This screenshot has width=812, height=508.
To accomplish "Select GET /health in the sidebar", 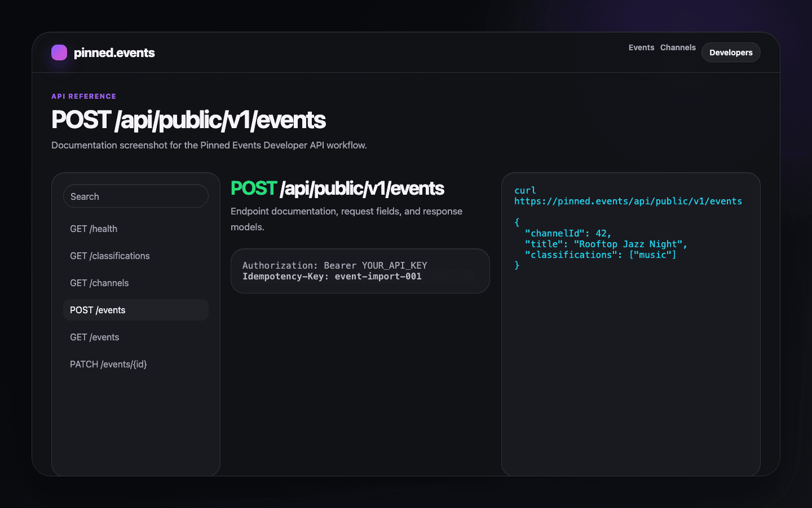I will (136, 229).
